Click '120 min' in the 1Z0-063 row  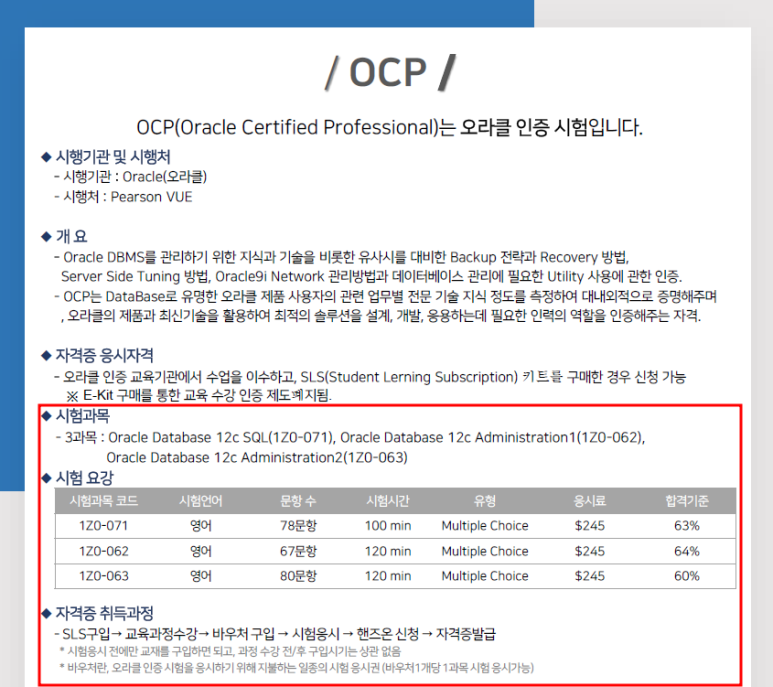[388, 576]
